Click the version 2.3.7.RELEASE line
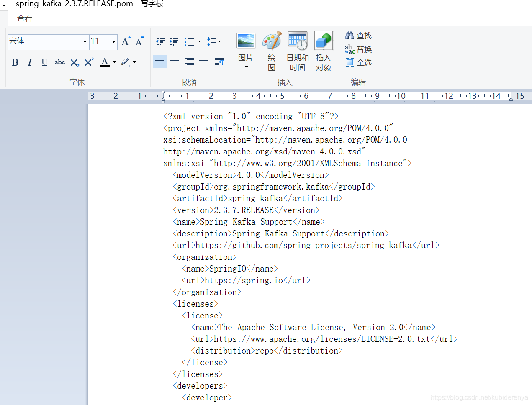The width and height of the screenshot is (532, 405). (246, 210)
